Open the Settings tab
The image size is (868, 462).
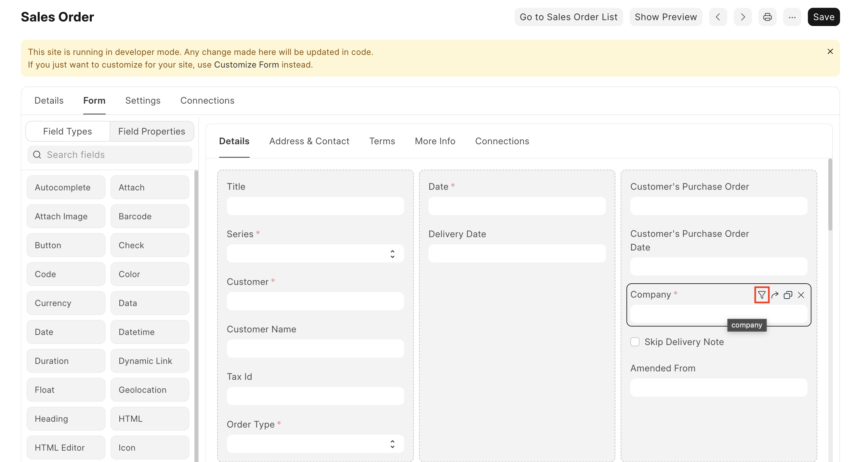pos(142,100)
